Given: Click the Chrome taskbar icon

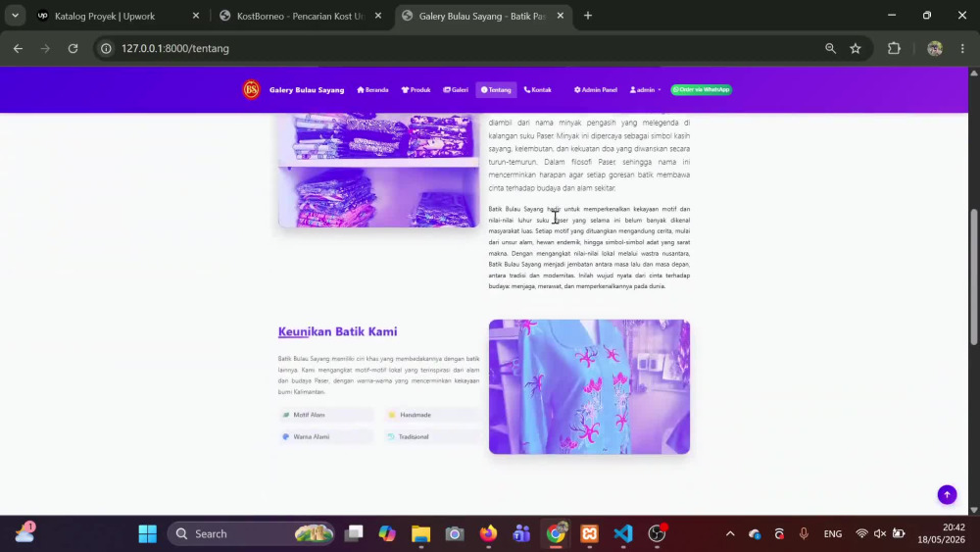Looking at the screenshot, I should [x=556, y=533].
